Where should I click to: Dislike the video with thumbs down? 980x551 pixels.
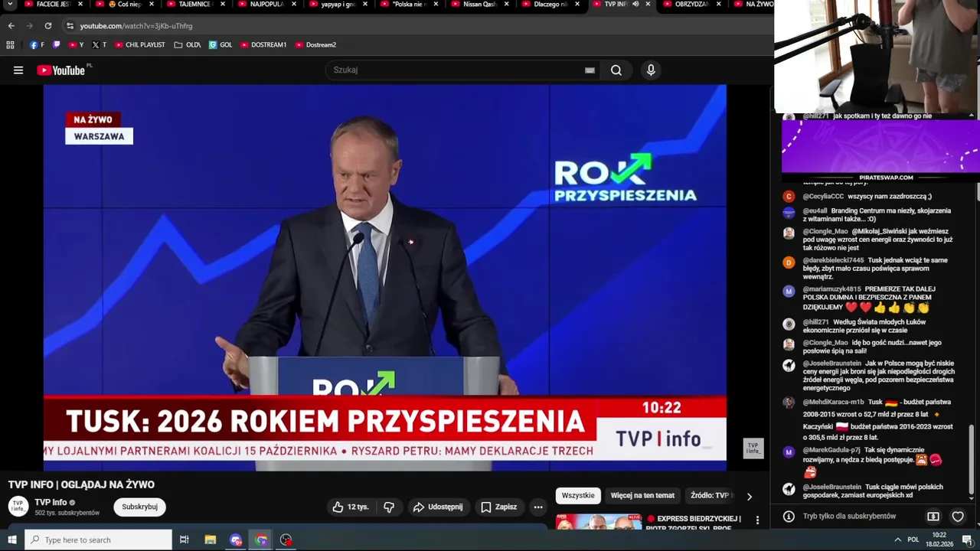(x=389, y=507)
